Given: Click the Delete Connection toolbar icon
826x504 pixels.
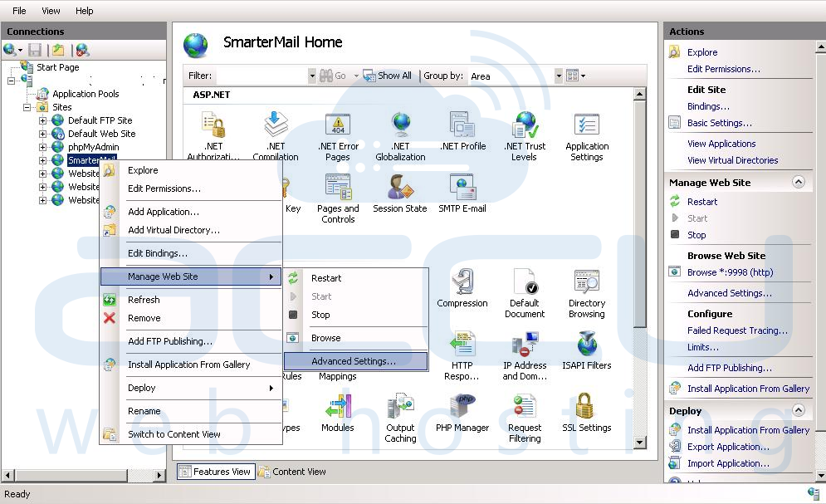Looking at the screenshot, I should click(x=82, y=50).
